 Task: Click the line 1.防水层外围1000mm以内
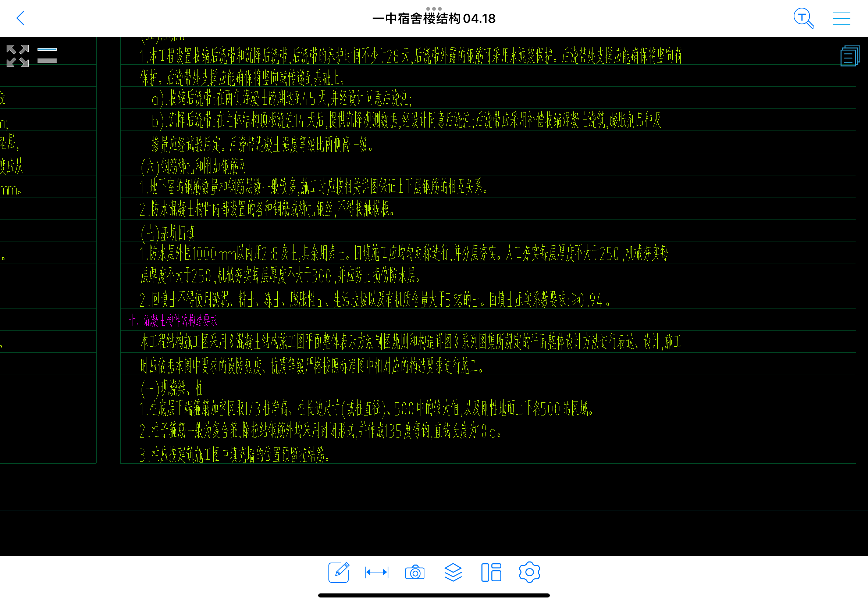404,253
